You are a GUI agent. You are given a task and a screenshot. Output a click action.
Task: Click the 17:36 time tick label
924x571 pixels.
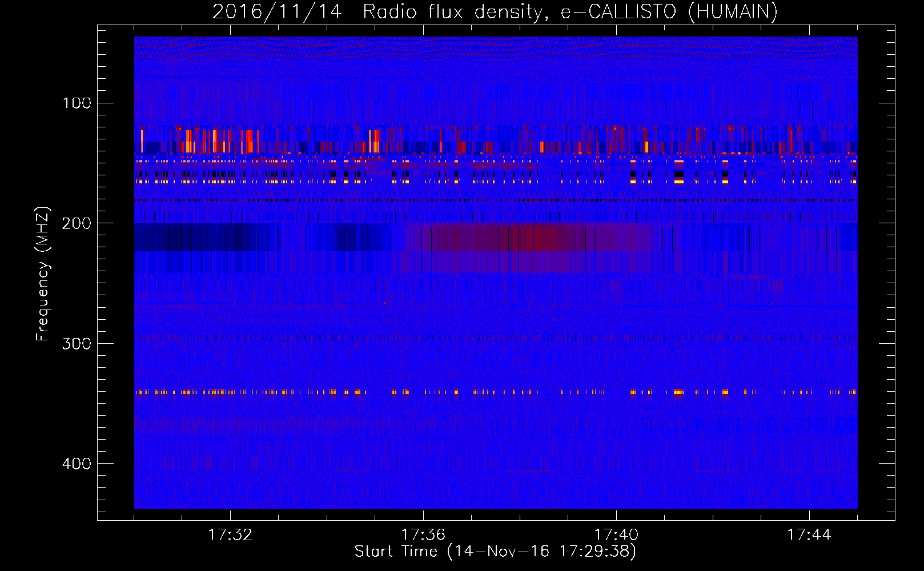(x=423, y=535)
